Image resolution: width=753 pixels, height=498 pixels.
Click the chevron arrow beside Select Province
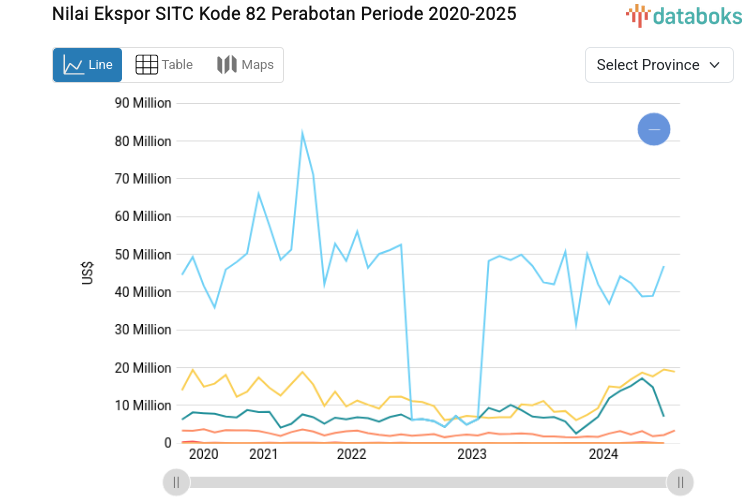714,65
